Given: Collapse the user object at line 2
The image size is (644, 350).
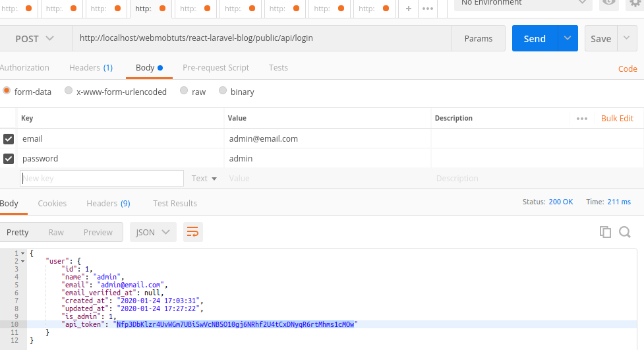Looking at the screenshot, I should click(22, 261).
